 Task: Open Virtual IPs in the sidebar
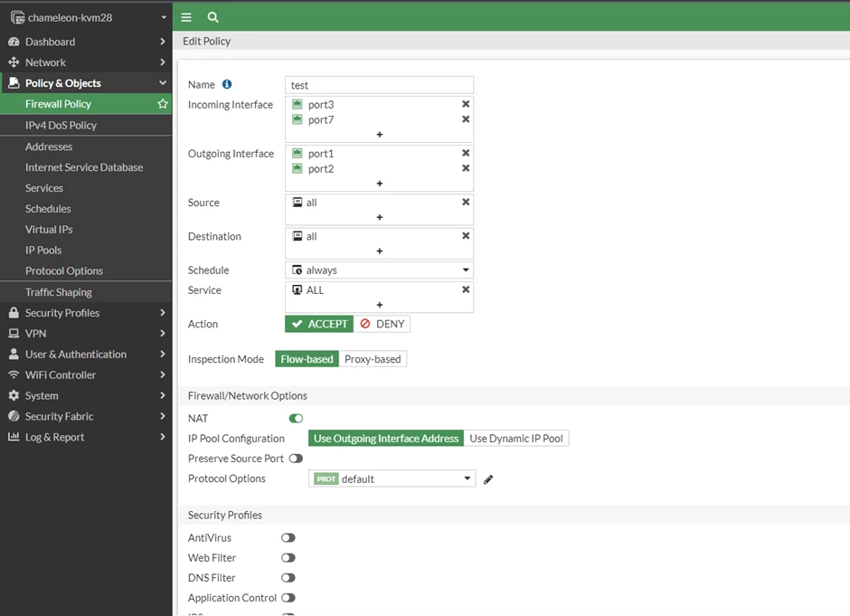pos(86,229)
